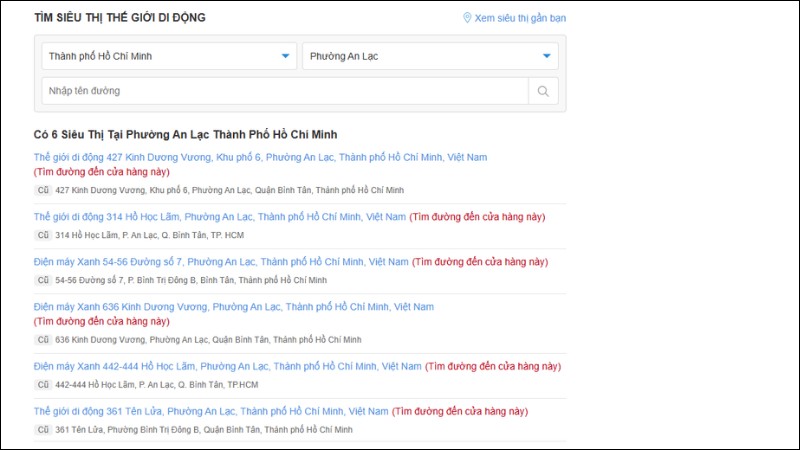This screenshot has width=800, height=450.
Task: Click old address text '361 Tên Lửa, Phường Bình Trị Đông B'
Action: coord(204,430)
